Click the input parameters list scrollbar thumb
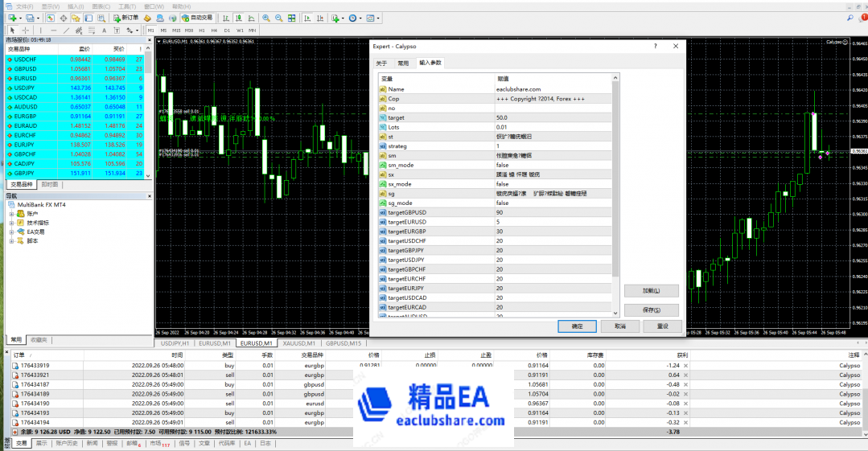The width and height of the screenshot is (868, 451). tap(615, 180)
